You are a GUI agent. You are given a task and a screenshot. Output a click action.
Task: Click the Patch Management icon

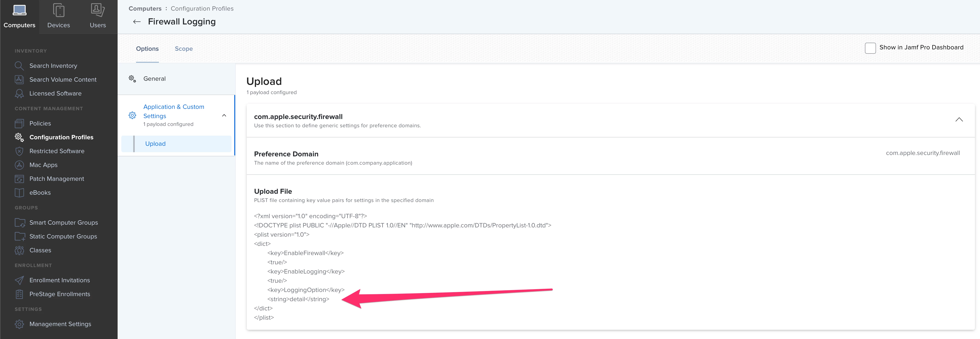(19, 179)
